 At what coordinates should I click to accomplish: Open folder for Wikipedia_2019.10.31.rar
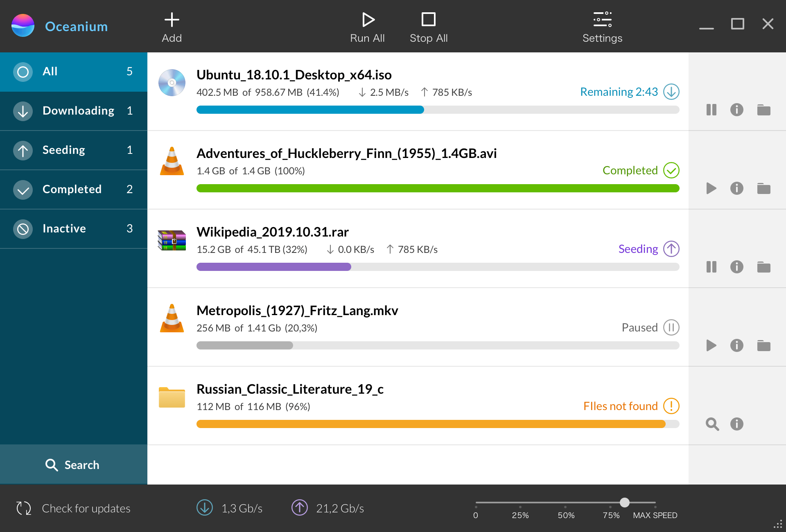coord(763,267)
